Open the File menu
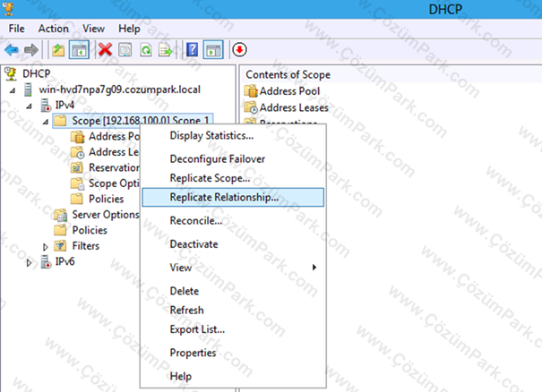 [17, 29]
